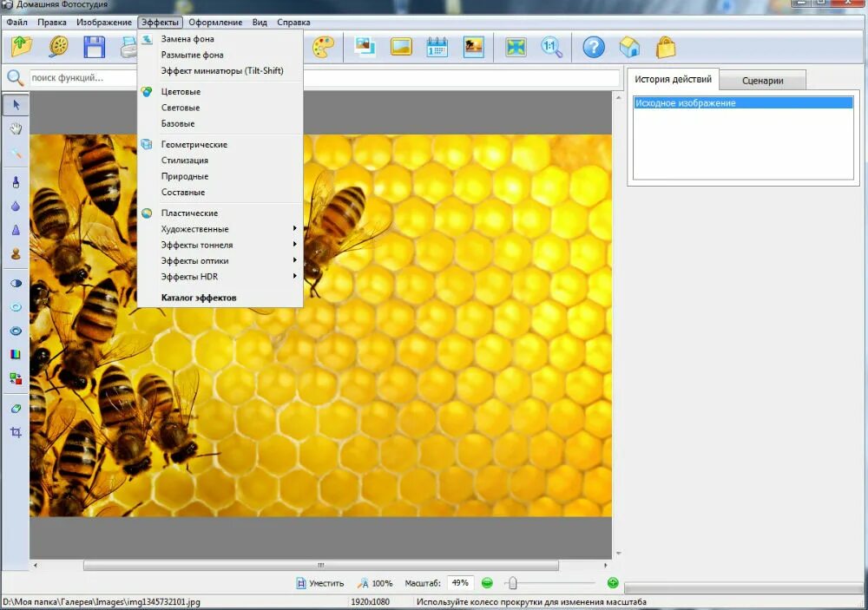Image resolution: width=868 pixels, height=610 pixels.
Task: Click the calendar creation icon
Action: point(437,47)
